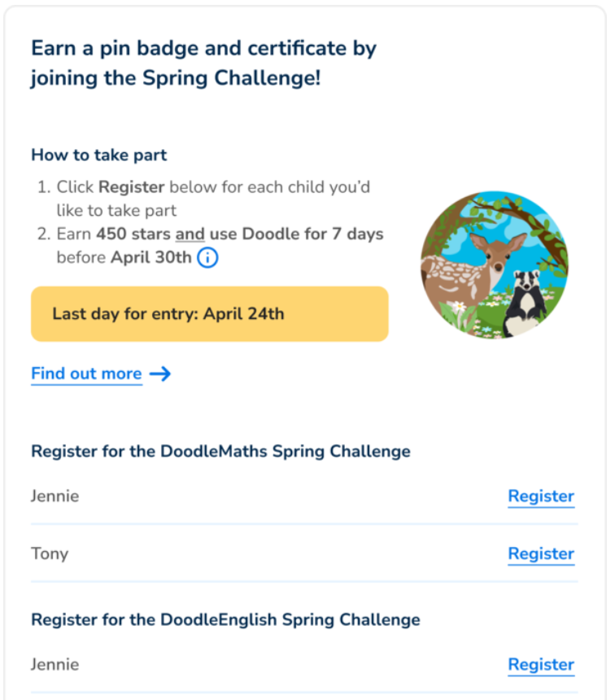Click the bold 450 stars text

(x=133, y=234)
